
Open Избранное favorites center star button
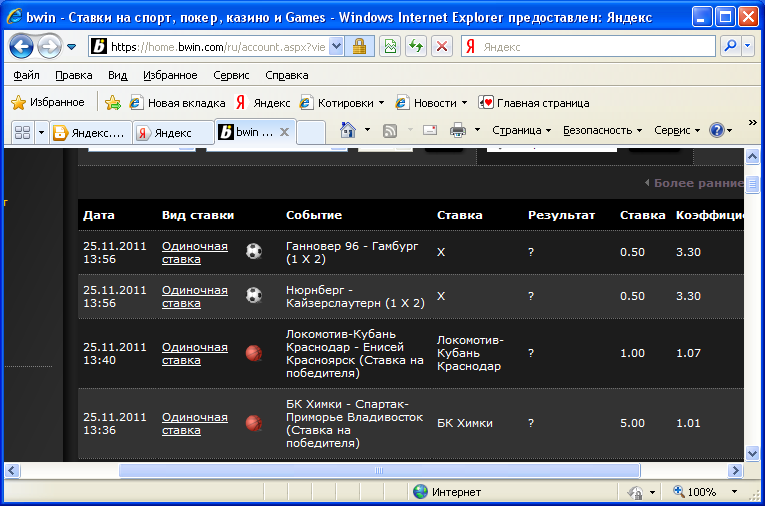click(x=48, y=102)
